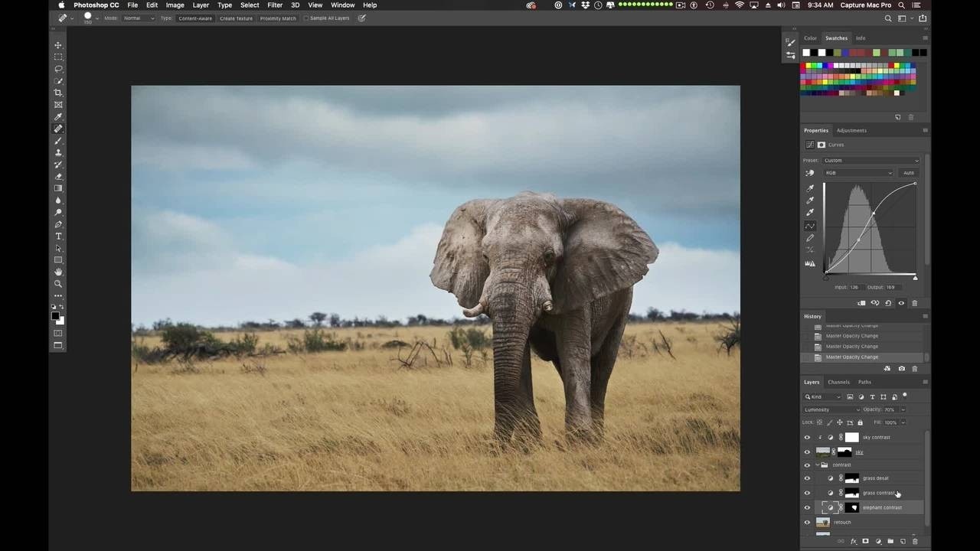Click the delete layer trash icon
Image resolution: width=980 pixels, height=551 pixels.
tap(915, 541)
